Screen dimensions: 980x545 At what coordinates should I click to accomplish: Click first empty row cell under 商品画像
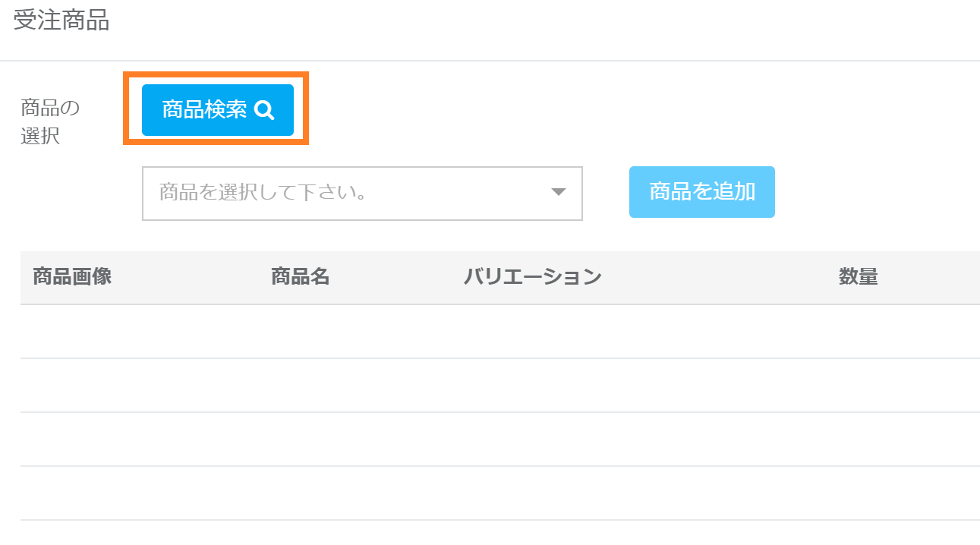(x=72, y=332)
